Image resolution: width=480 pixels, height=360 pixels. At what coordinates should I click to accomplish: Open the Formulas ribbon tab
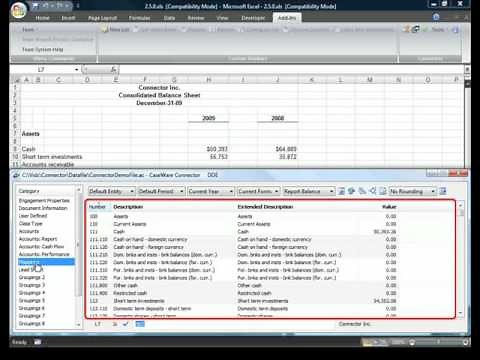tap(139, 18)
